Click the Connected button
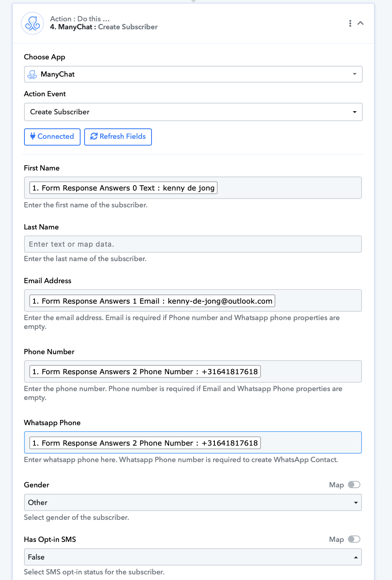 pos(52,137)
